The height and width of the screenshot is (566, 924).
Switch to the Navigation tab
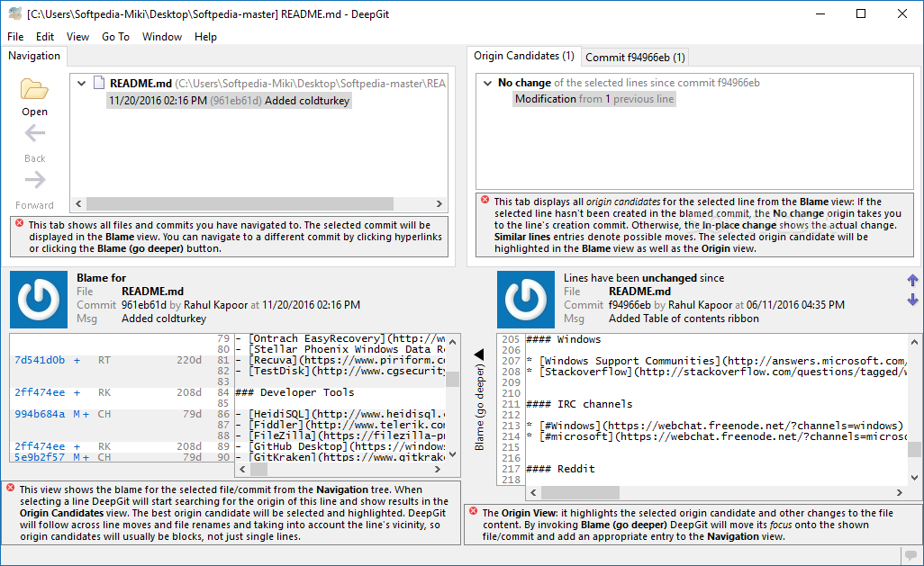pos(34,56)
